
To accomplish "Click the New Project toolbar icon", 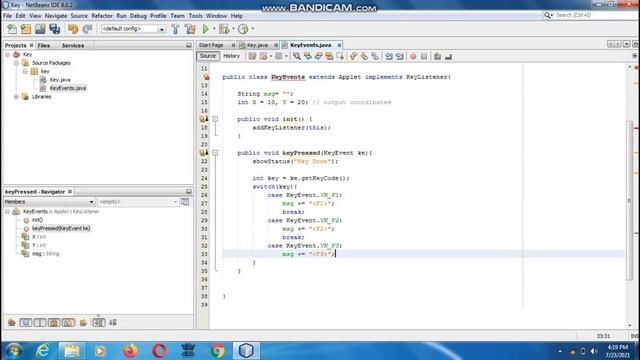I will click(x=26, y=29).
